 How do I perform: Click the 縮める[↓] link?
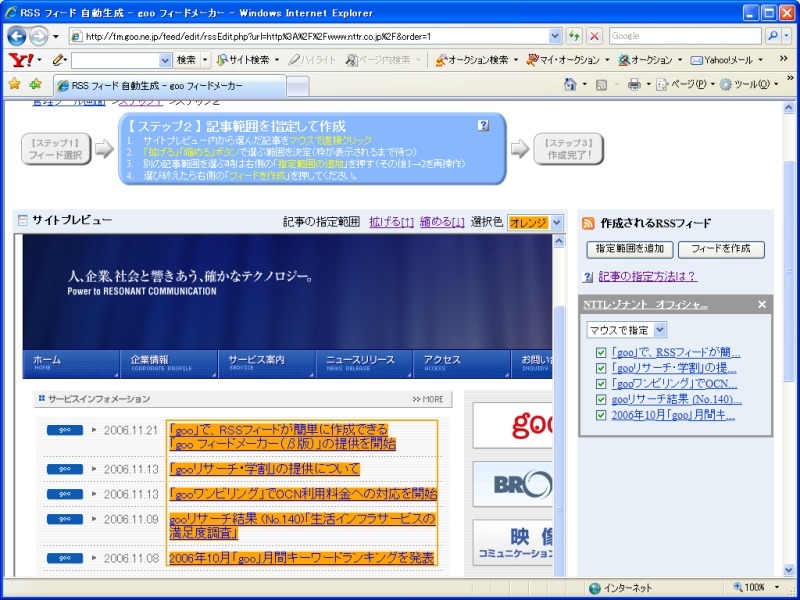point(442,222)
